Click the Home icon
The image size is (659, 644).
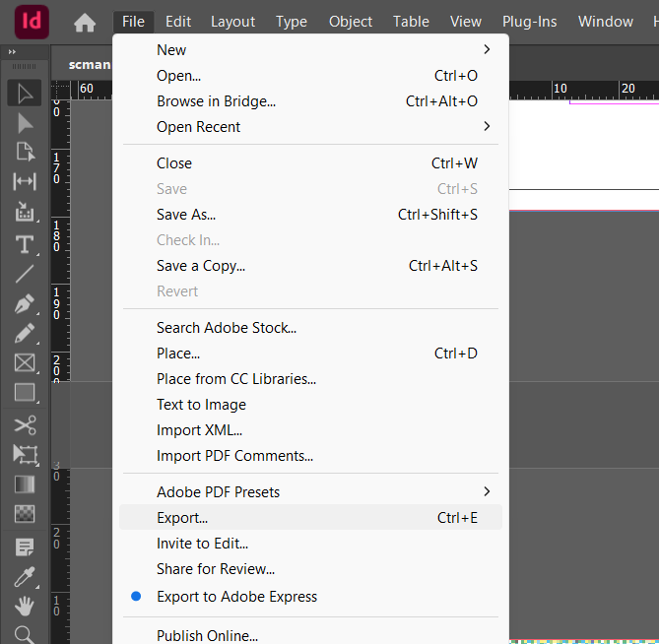click(85, 22)
